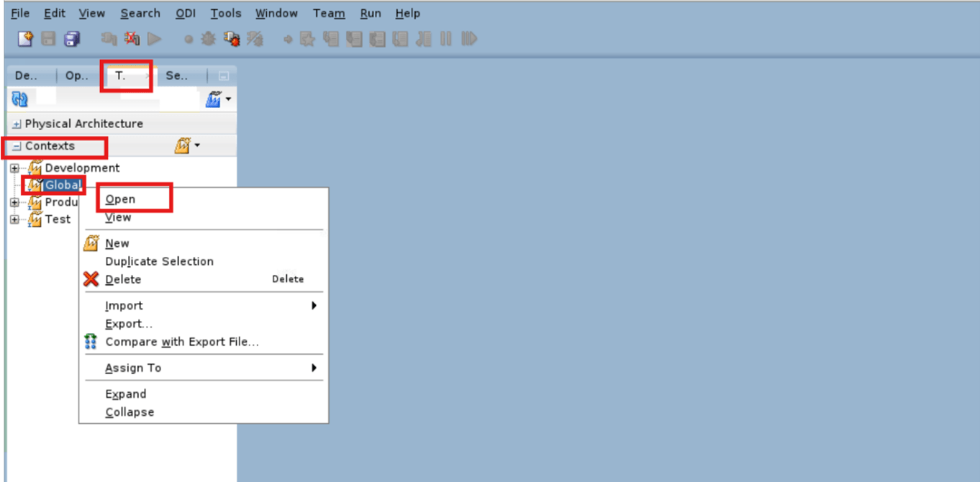Select the Global context tree item
Viewport: 980px width, 482px height.
[x=63, y=186]
